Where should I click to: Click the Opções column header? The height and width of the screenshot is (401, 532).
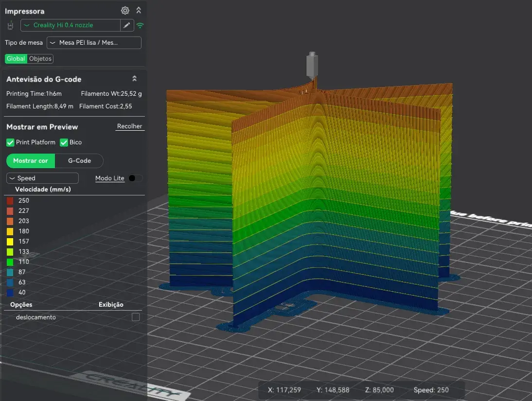click(x=21, y=304)
